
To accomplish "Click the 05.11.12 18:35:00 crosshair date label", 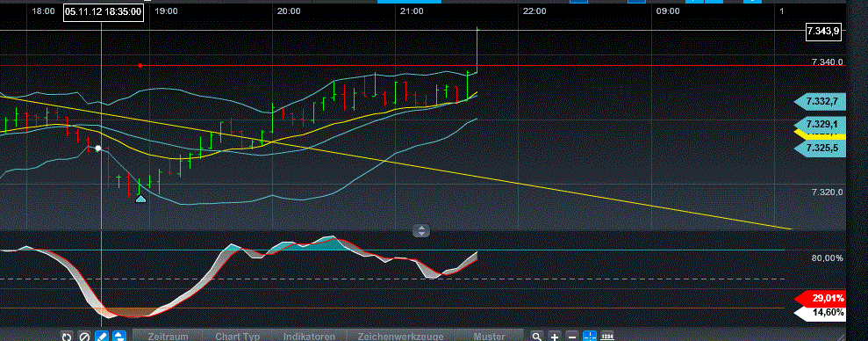I will pyautogui.click(x=103, y=11).
